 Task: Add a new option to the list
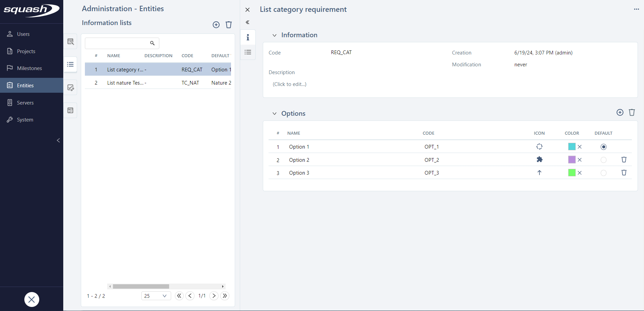coord(620,112)
